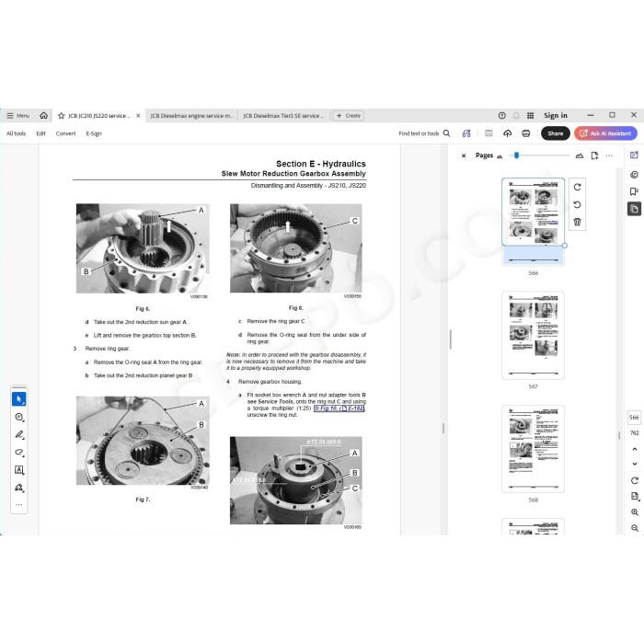644x644 pixels.
Task: Rotate page 566 clockwise
Action: pyautogui.click(x=577, y=188)
